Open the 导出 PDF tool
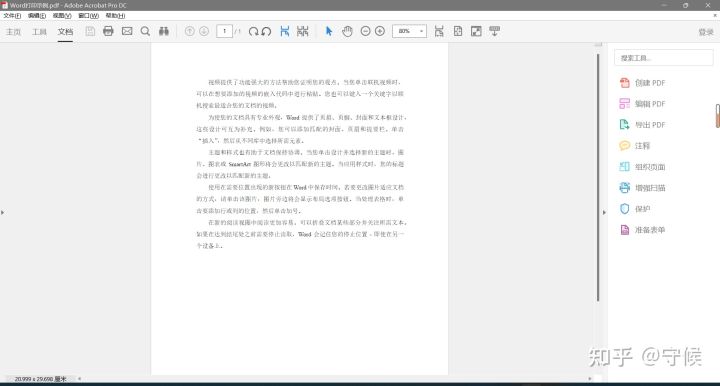This screenshot has height=386, width=720. point(642,125)
